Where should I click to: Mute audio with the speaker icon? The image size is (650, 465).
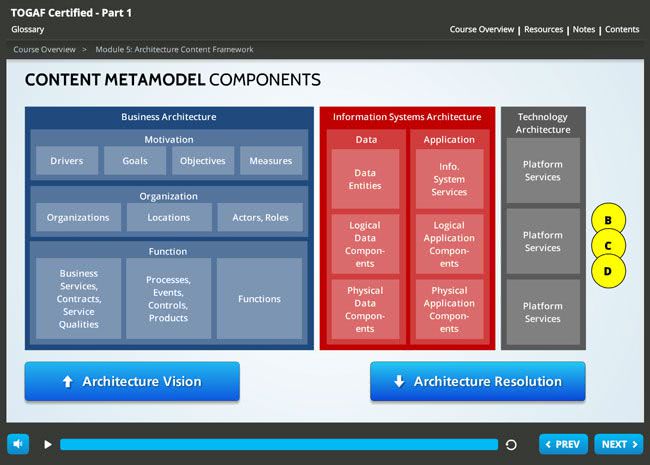(x=18, y=444)
